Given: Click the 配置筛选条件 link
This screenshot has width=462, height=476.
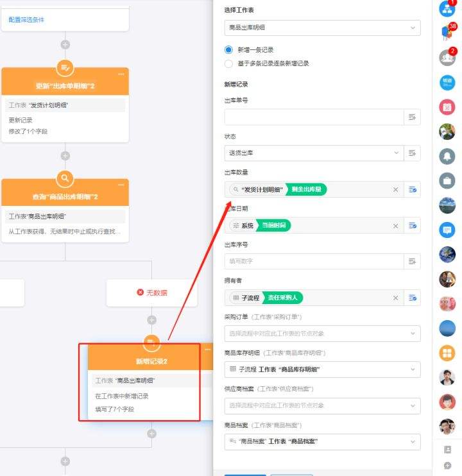Looking at the screenshot, I should click(x=26, y=20).
